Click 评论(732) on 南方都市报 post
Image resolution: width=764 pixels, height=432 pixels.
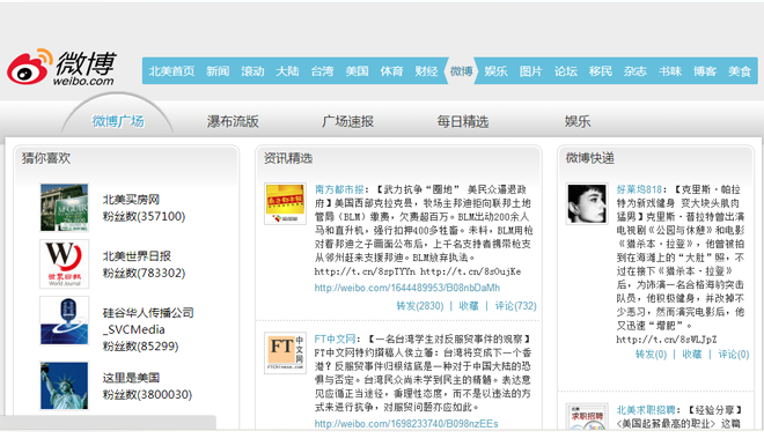point(516,306)
